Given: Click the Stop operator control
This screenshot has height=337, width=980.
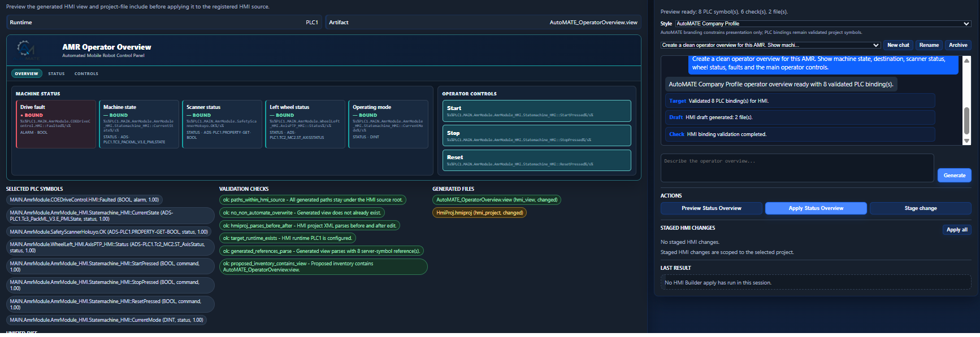Looking at the screenshot, I should (x=536, y=135).
